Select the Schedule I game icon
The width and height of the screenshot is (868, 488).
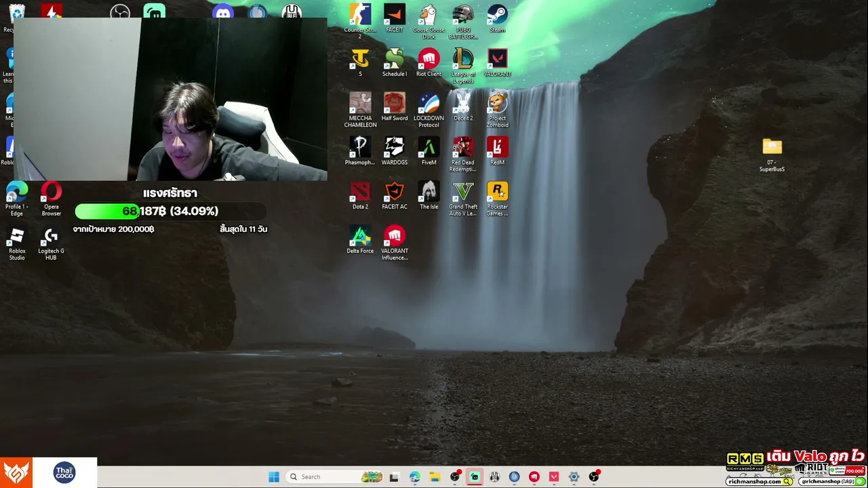pos(394,62)
